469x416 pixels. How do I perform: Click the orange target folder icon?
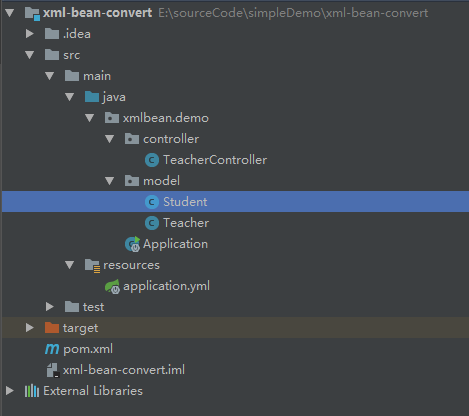pyautogui.click(x=52, y=328)
